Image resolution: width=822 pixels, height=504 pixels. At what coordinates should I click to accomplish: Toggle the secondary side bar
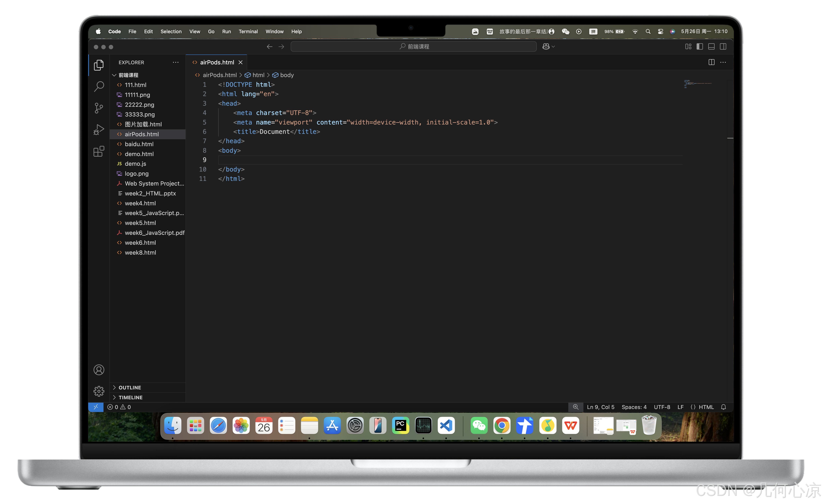point(723,47)
